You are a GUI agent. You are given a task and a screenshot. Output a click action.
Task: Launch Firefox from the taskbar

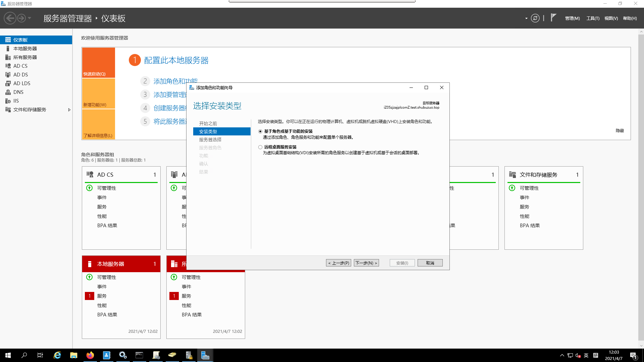tap(90, 355)
